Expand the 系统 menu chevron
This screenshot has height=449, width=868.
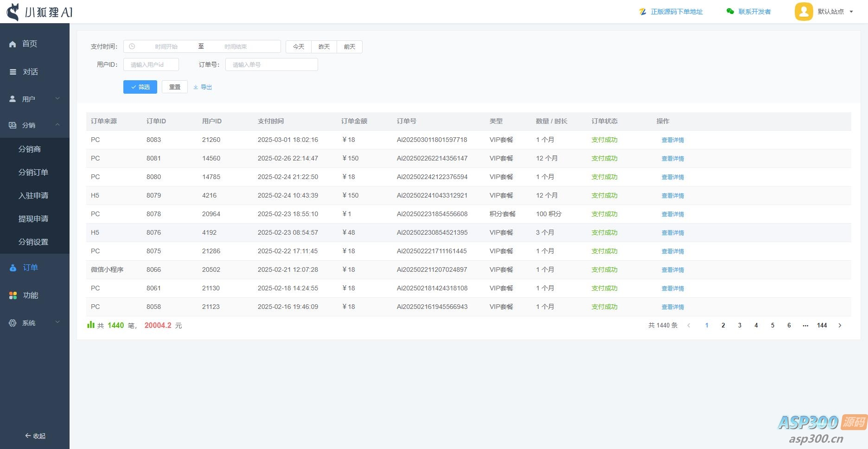tap(57, 322)
